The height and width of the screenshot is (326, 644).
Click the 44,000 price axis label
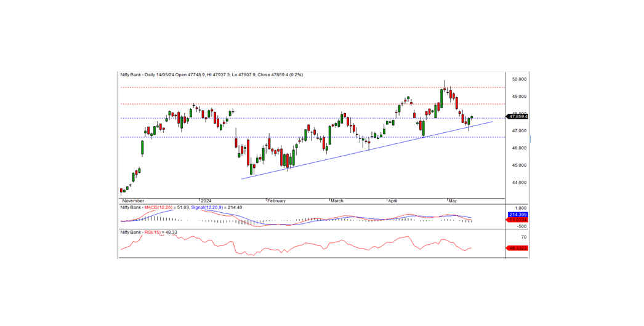pos(520,183)
